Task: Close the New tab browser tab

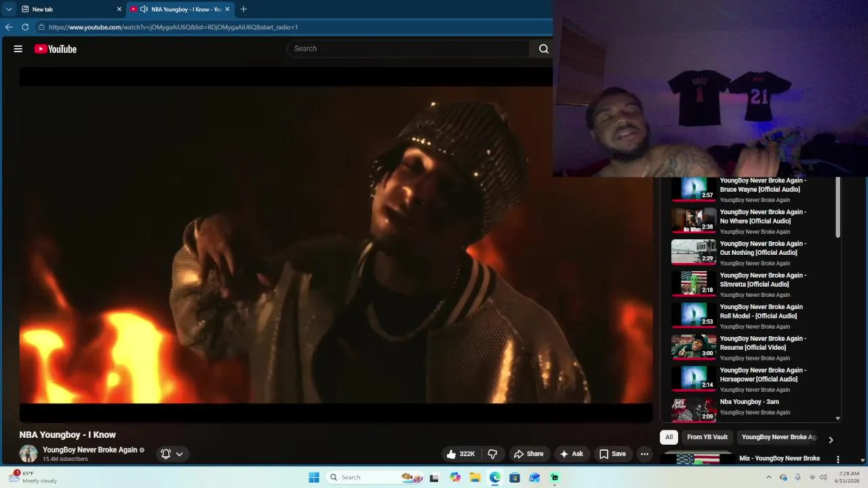Action: pos(119,9)
